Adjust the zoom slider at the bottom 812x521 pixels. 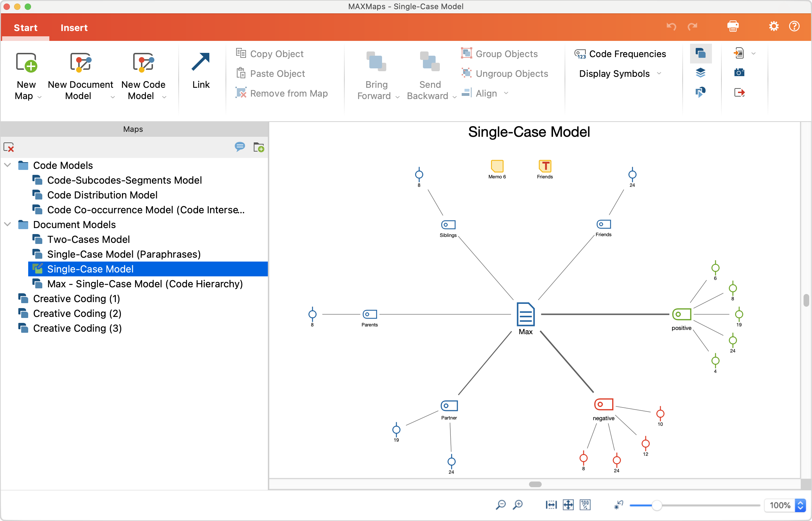click(x=658, y=505)
